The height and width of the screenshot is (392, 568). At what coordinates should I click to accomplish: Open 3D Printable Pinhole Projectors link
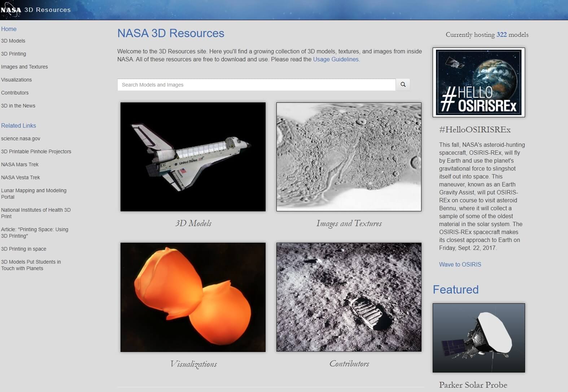coord(36,151)
